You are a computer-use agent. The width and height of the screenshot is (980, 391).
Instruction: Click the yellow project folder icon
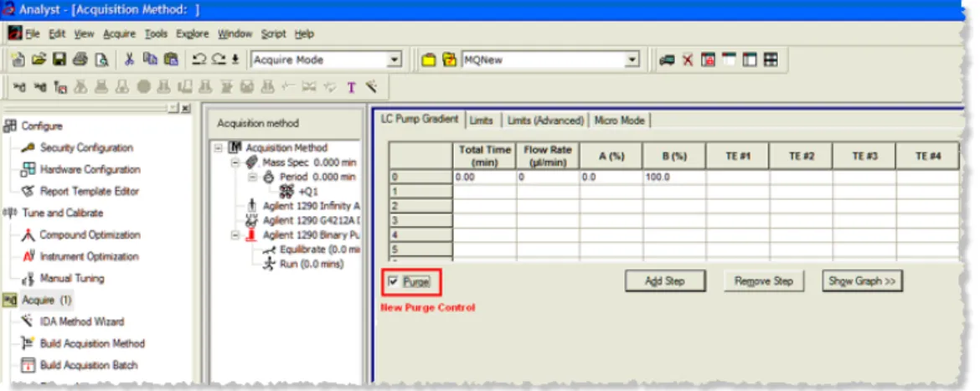(x=428, y=60)
